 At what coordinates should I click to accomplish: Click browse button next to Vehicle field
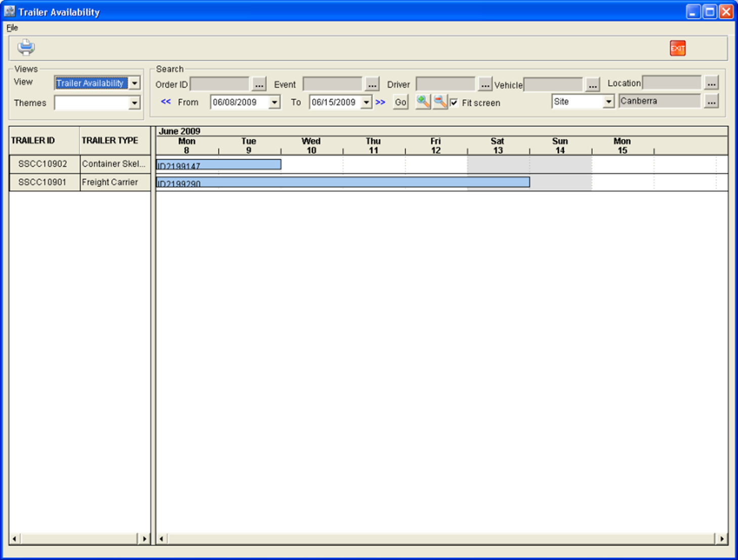tap(593, 85)
